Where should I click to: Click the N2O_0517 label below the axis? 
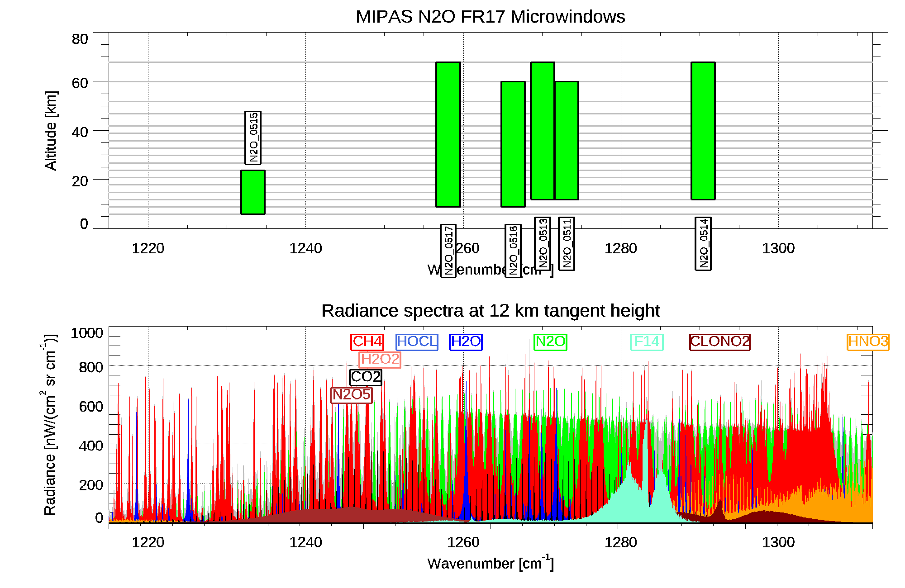coord(448,251)
